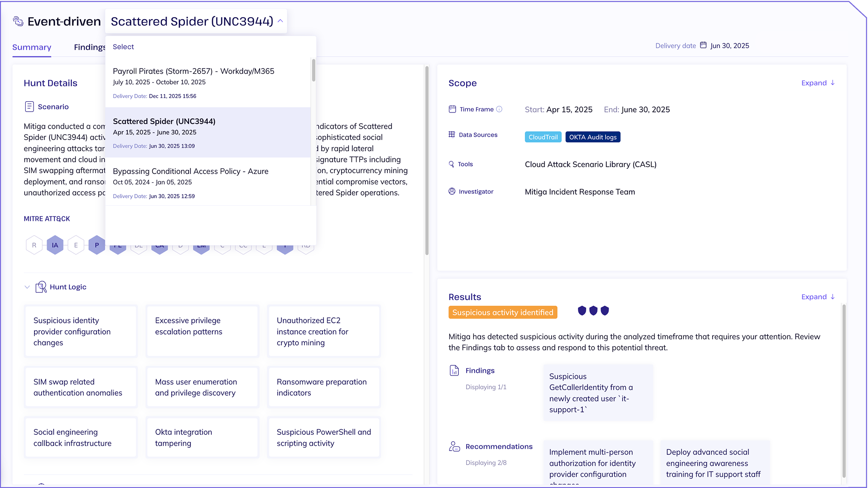This screenshot has width=868, height=488.
Task: Click the Time Frame info icon
Action: (x=499, y=109)
